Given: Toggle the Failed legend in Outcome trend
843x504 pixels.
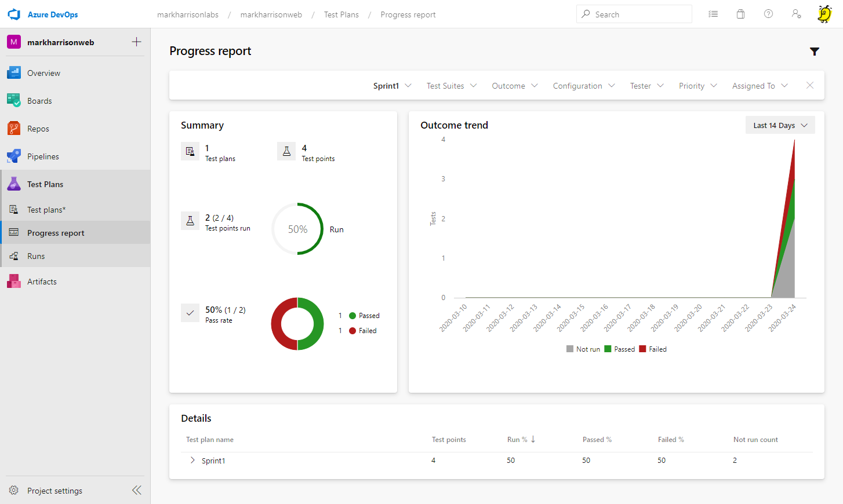Looking at the screenshot, I should pos(652,349).
